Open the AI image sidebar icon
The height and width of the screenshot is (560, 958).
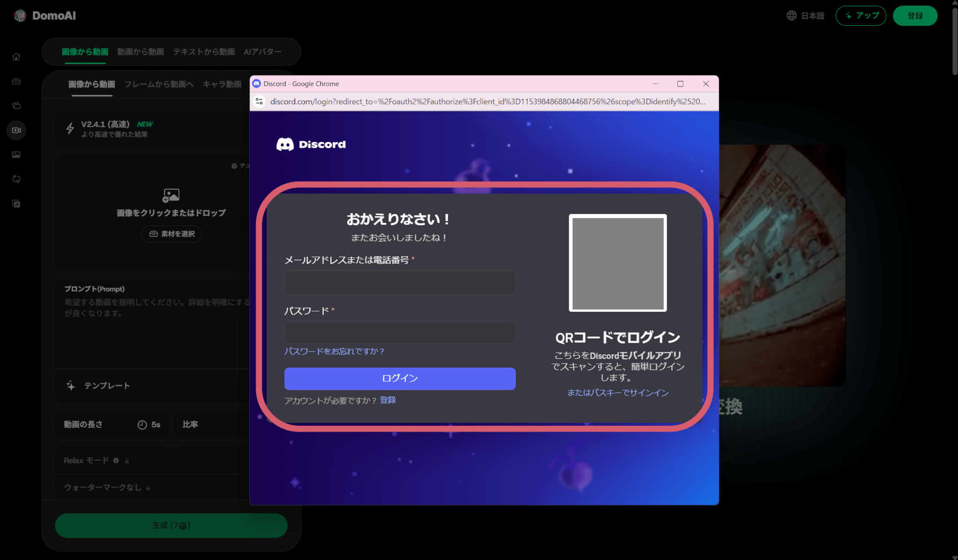coord(16,155)
